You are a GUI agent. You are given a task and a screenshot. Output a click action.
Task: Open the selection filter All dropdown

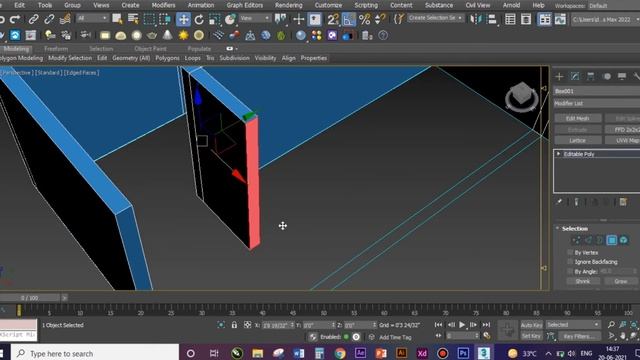click(x=92, y=18)
